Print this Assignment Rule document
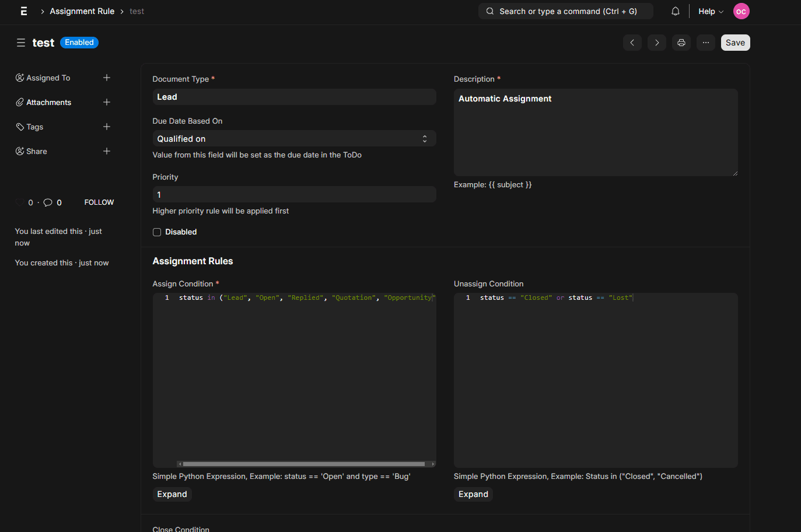The width and height of the screenshot is (801, 532). point(681,43)
